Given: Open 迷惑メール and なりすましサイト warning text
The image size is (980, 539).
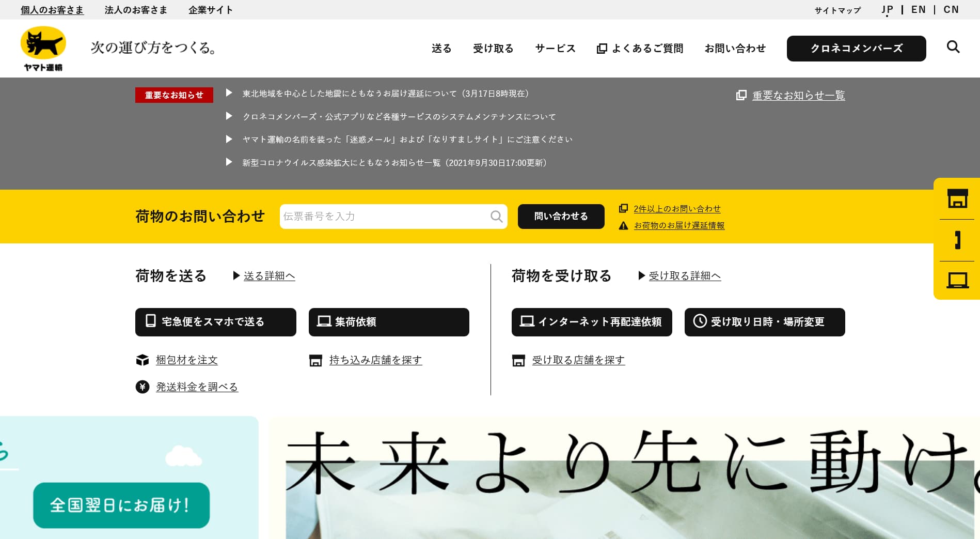Looking at the screenshot, I should [x=407, y=140].
